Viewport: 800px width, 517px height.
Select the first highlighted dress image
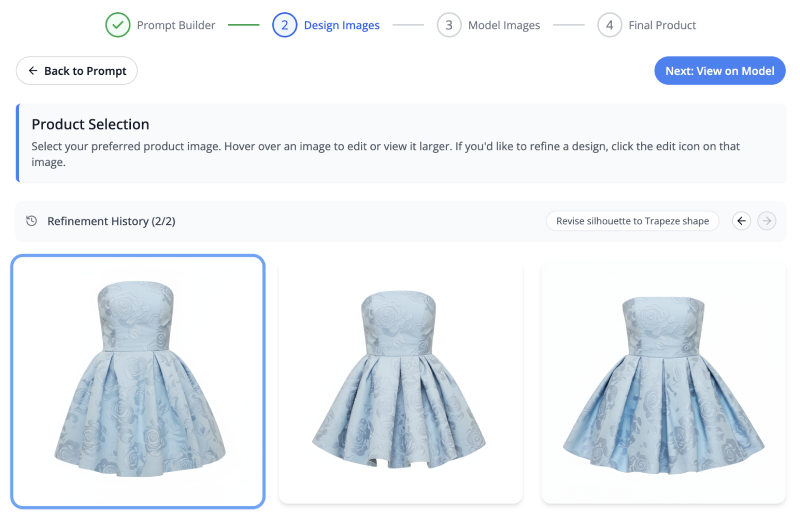(138, 381)
